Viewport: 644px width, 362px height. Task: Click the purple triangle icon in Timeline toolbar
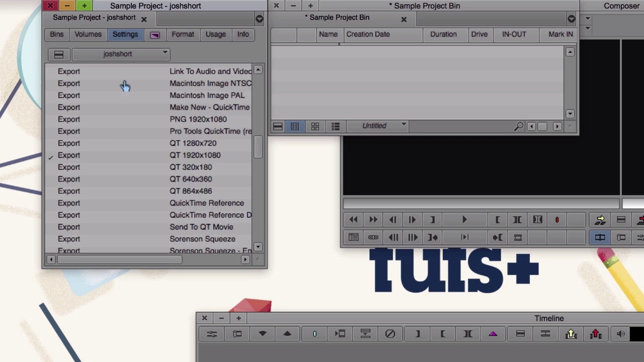(493, 334)
